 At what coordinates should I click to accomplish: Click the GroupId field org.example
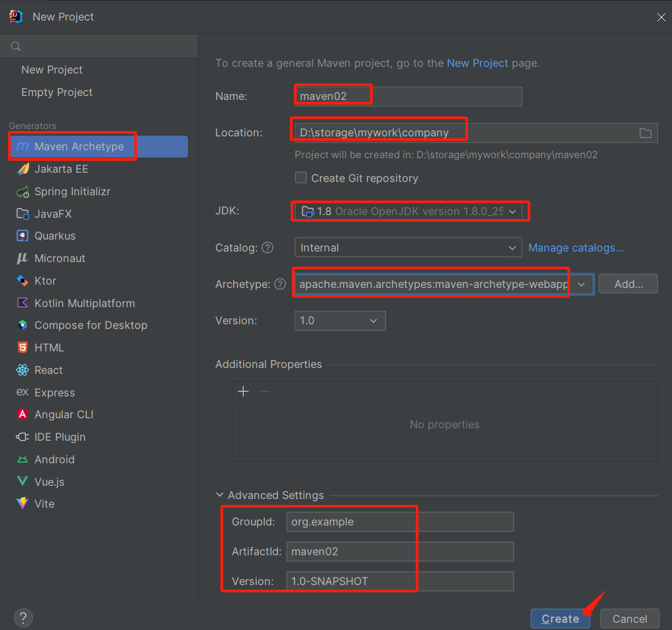coord(400,521)
